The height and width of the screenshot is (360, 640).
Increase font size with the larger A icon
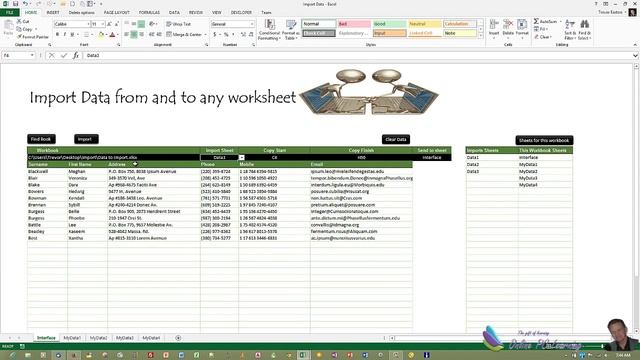[x=109, y=24]
